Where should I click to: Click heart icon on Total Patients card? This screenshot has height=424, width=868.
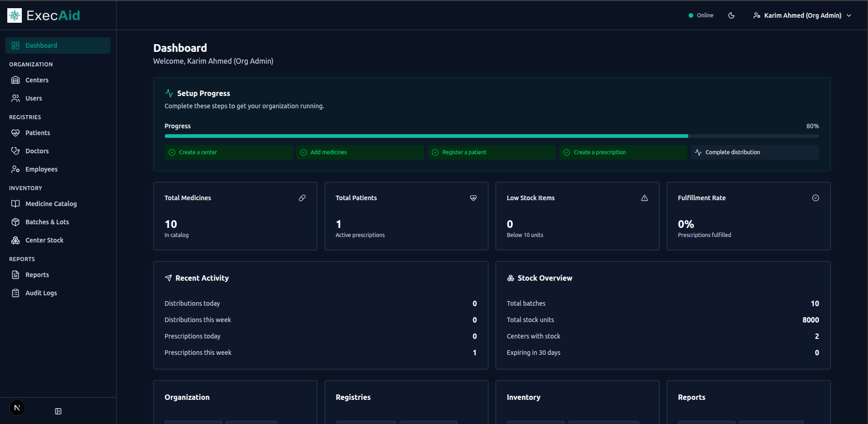[473, 198]
